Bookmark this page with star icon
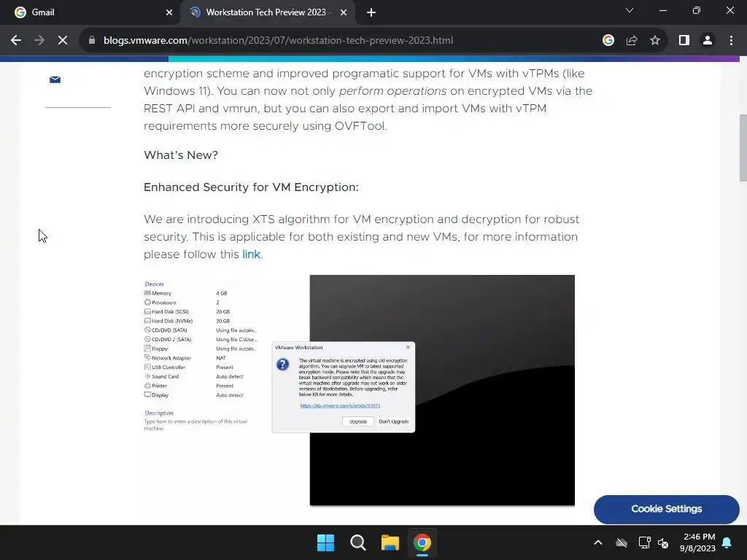 click(x=655, y=41)
